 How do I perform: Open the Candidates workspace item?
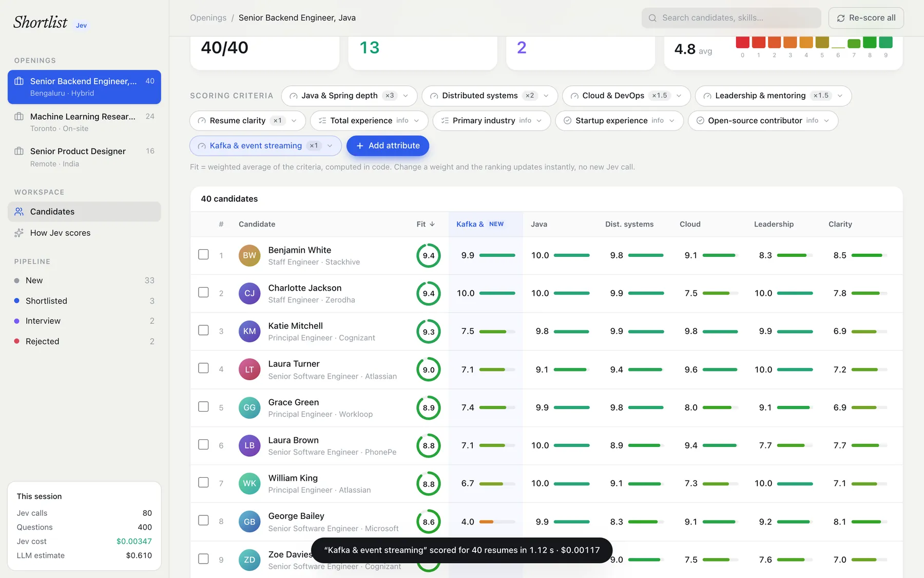click(x=84, y=212)
